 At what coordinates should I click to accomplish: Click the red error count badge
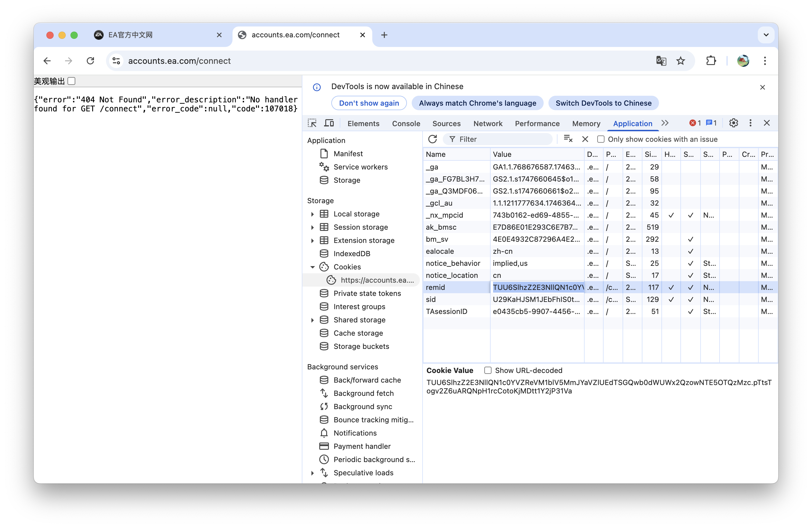coord(695,123)
